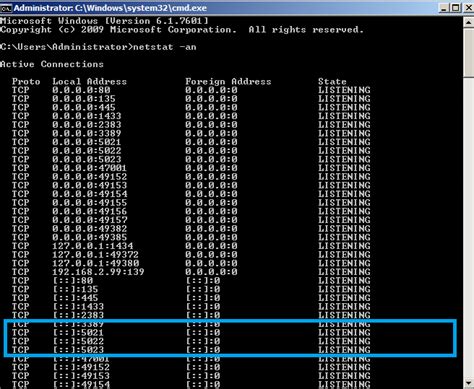Click LISTENING state in the [::]:5022 row
The image size is (474, 389).
point(344,342)
